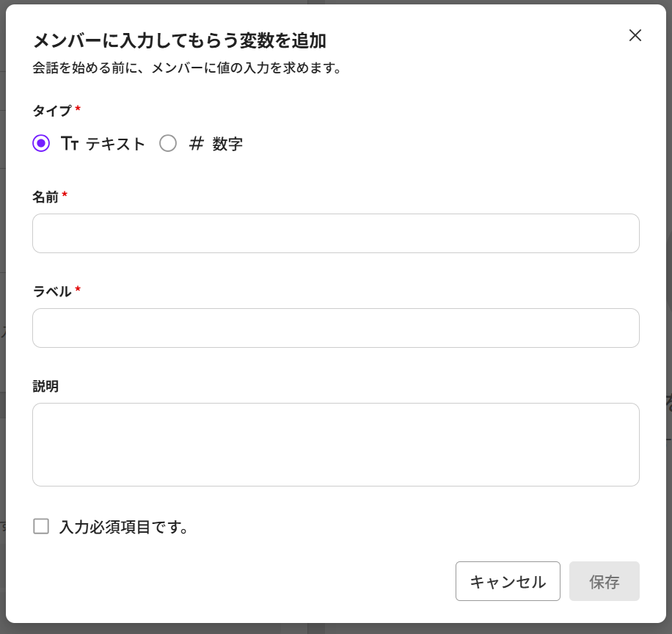672x634 pixels.
Task: Click the Tt text type icon
Action: (70, 144)
